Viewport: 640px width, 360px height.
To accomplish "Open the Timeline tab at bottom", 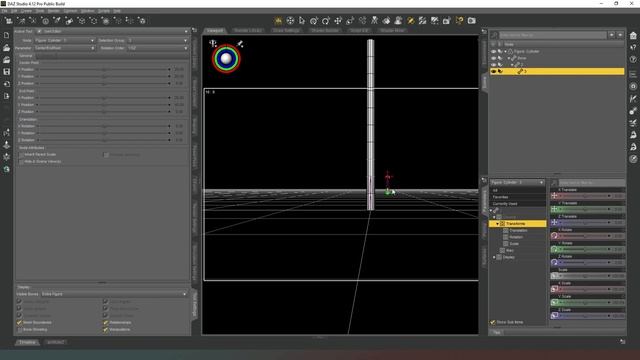I will 28,342.
